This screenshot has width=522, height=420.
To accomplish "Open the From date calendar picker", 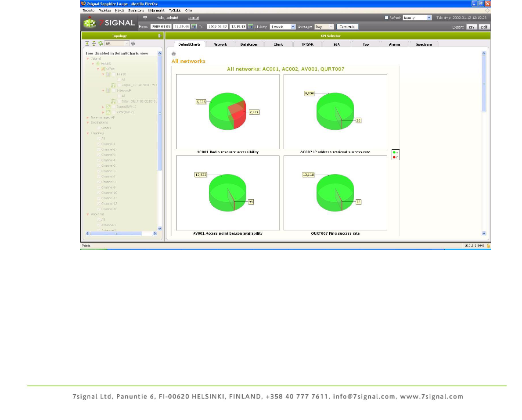I will click(194, 27).
